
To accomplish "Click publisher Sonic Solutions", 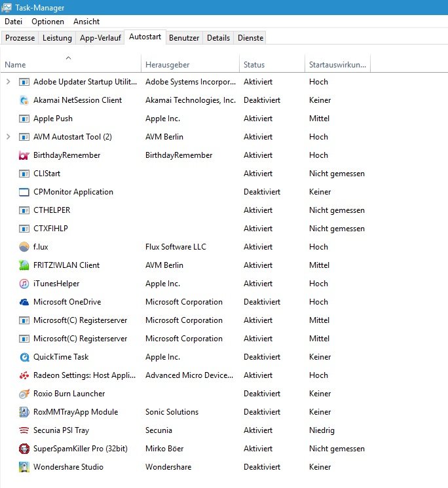I will pyautogui.click(x=172, y=412).
